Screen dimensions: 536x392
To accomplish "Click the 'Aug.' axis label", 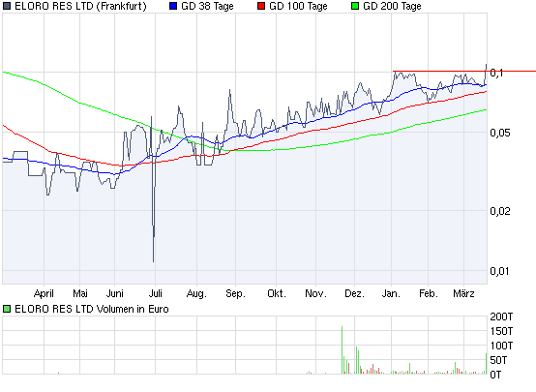I will click(x=196, y=293).
